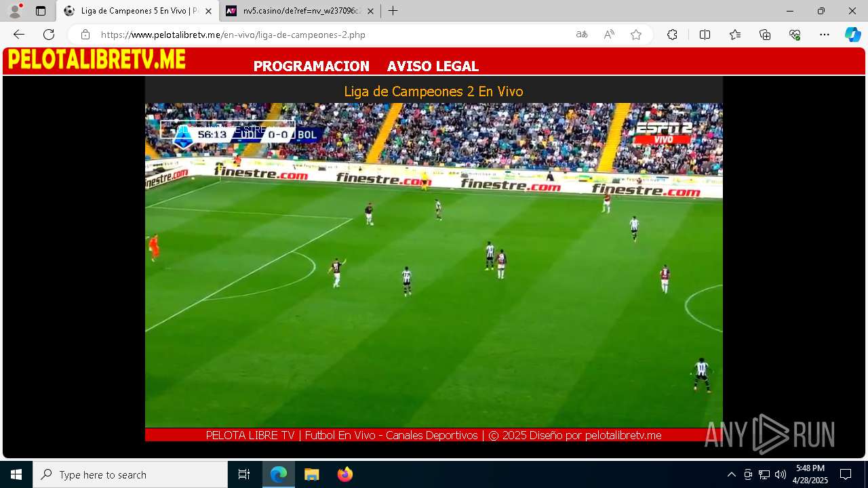Open the network status tray icon
This screenshot has height=488, width=868.
pos(764,474)
